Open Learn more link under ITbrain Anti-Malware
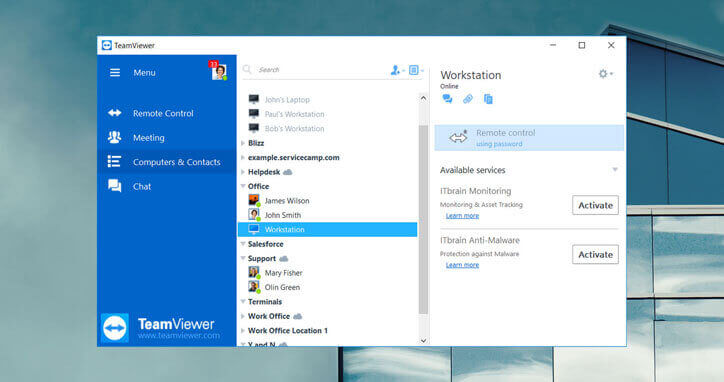Image resolution: width=724 pixels, height=382 pixels. (x=462, y=265)
